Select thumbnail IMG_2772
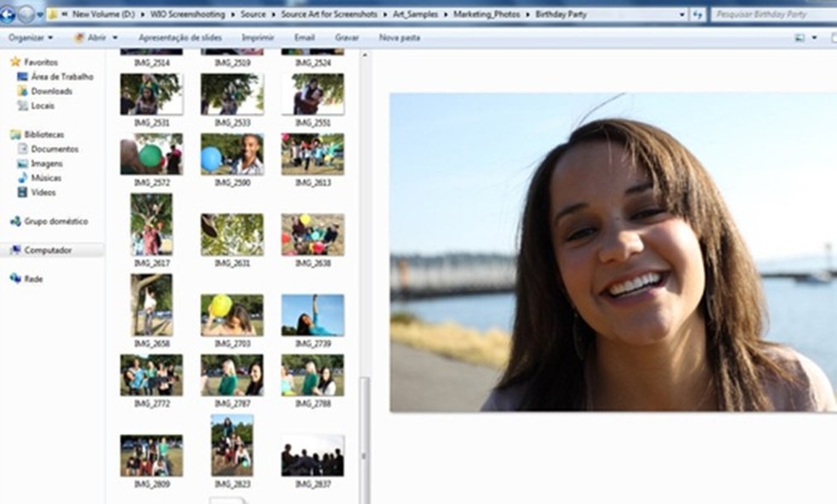Screen dimensions: 837x504 click(151, 375)
